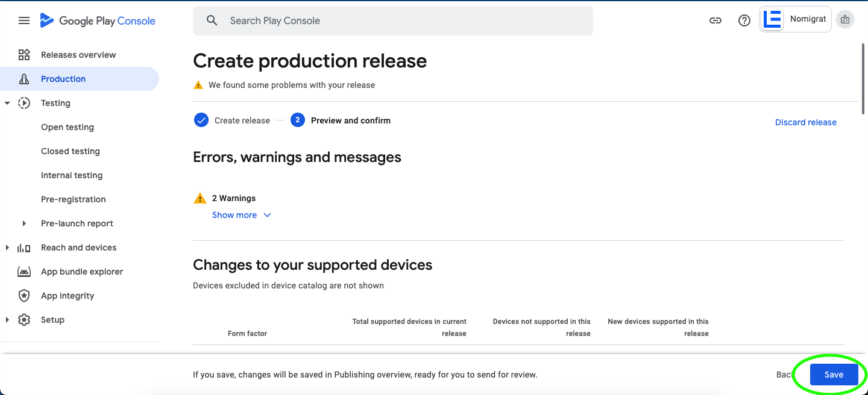Screen dimensions: 868x395
Task: Click the App integrity shield icon
Action: (24, 296)
